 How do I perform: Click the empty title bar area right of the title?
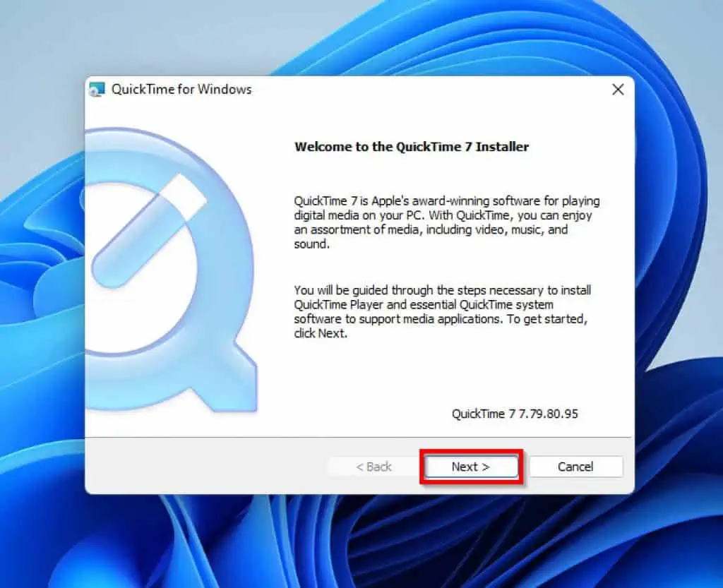tap(429, 90)
